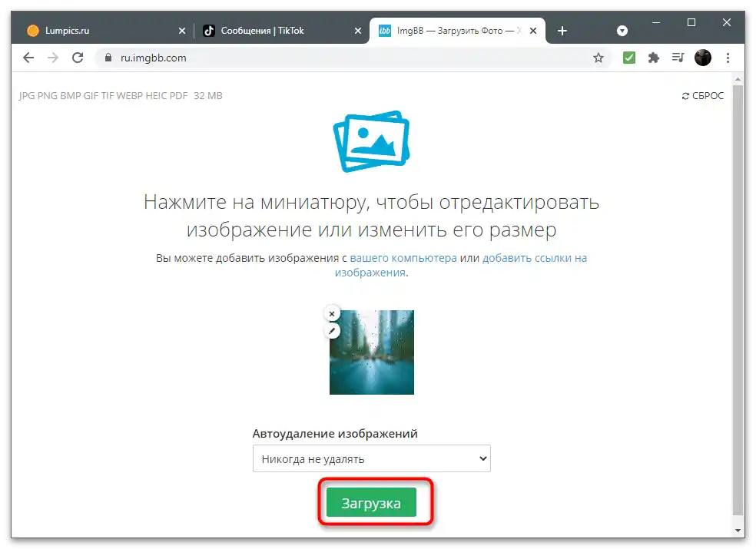This screenshot has width=756, height=549.
Task: Bookmark this page with the star icon
Action: click(598, 58)
